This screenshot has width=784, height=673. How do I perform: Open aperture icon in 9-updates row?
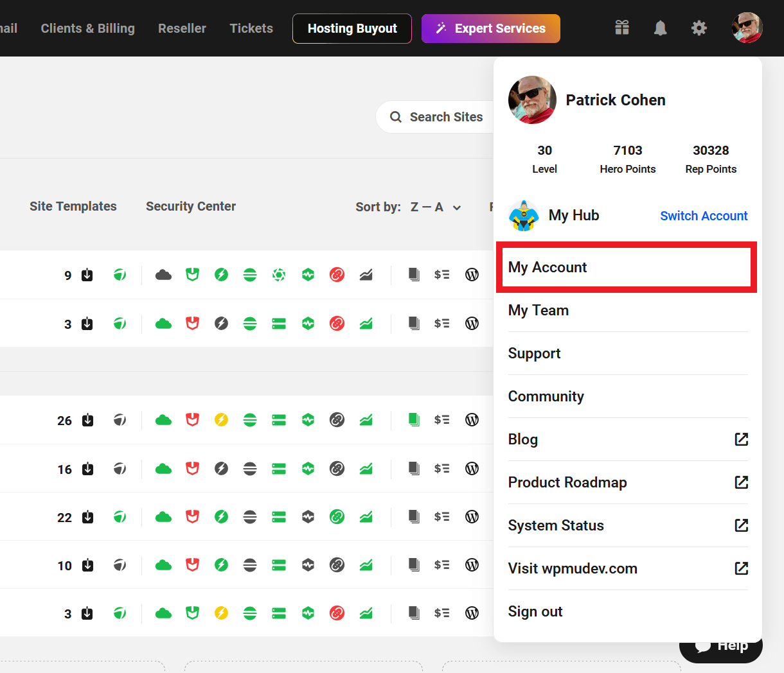tap(278, 275)
